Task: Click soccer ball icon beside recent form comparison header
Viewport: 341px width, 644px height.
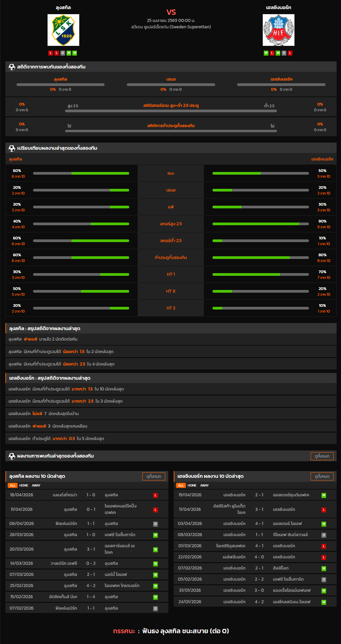Action: coord(12,148)
